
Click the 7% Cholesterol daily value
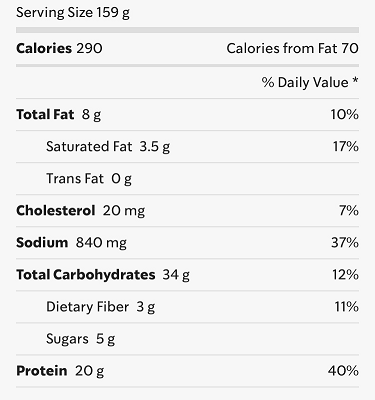[x=349, y=210]
